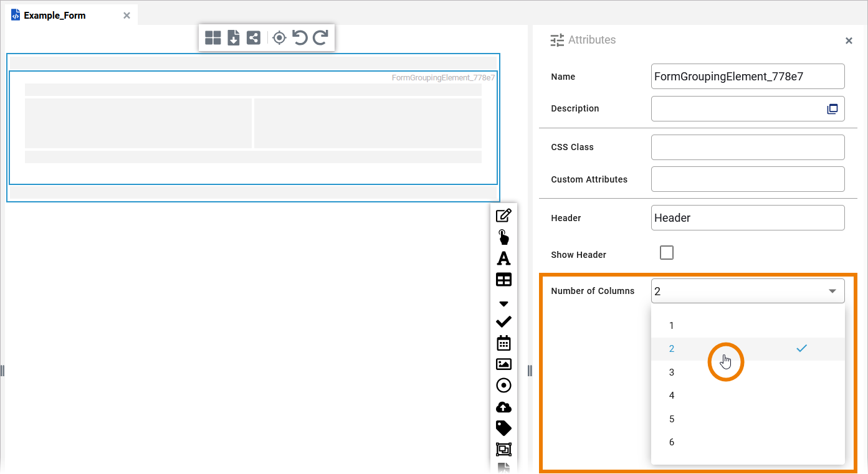The height and width of the screenshot is (474, 868).
Task: Undo the last change
Action: point(300,38)
